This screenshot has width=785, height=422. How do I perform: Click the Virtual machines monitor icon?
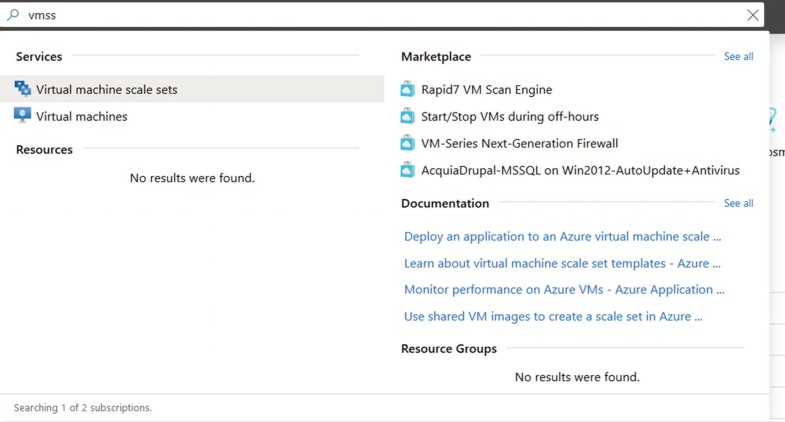point(23,116)
